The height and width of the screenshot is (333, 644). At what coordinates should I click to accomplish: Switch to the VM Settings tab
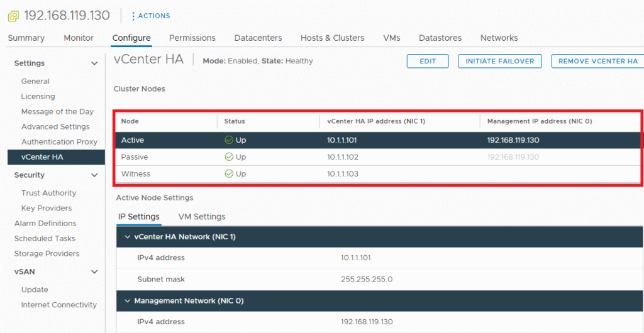tap(202, 217)
